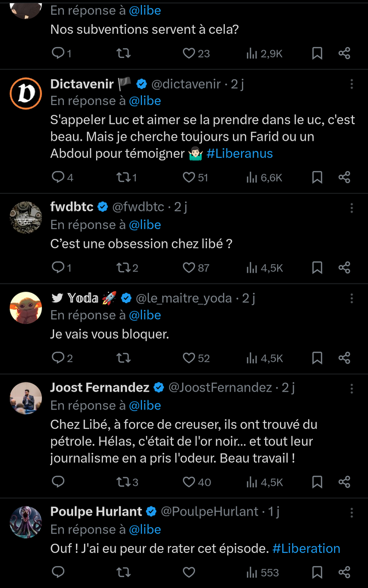This screenshot has height=588, width=368.
Task: Retweet the Dictavenir reply
Action: click(123, 177)
